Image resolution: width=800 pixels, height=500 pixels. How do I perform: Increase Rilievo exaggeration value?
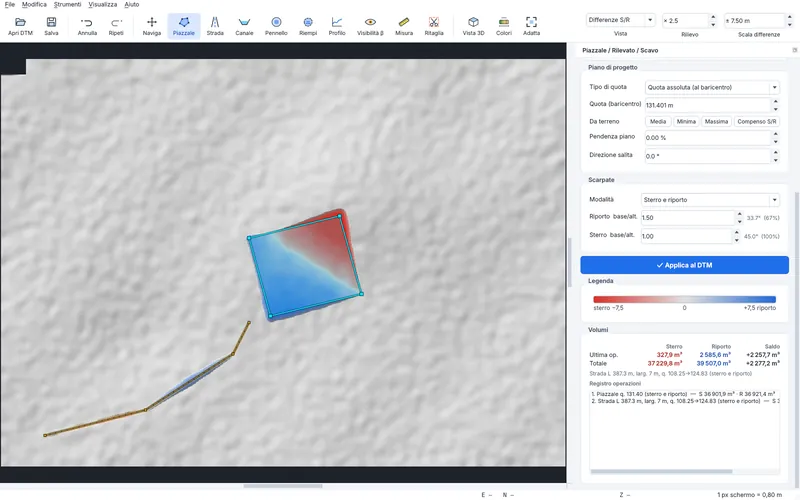[713, 17]
